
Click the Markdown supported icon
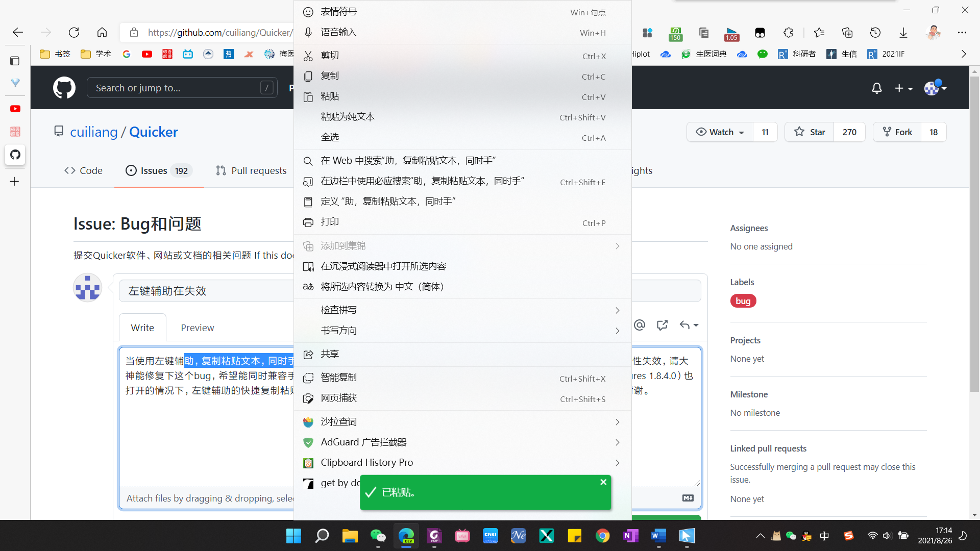pos(688,498)
